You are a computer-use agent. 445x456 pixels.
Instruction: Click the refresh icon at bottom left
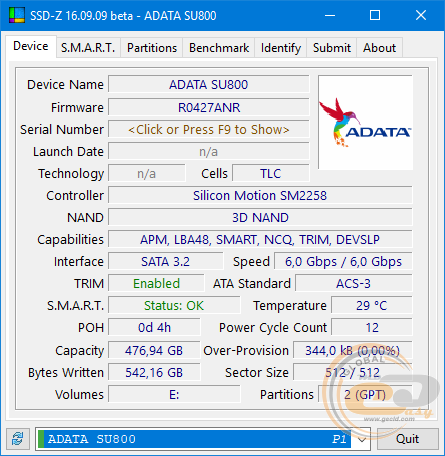click(18, 439)
